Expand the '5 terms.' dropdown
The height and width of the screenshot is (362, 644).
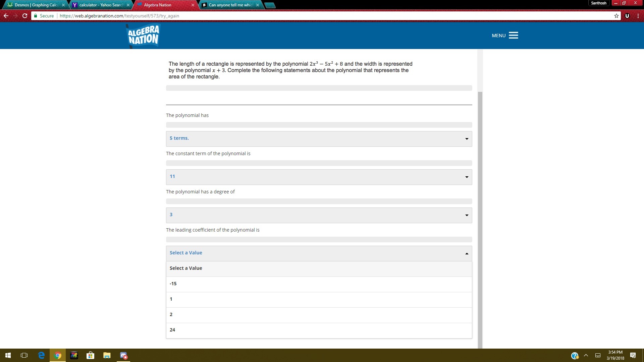[319, 139]
